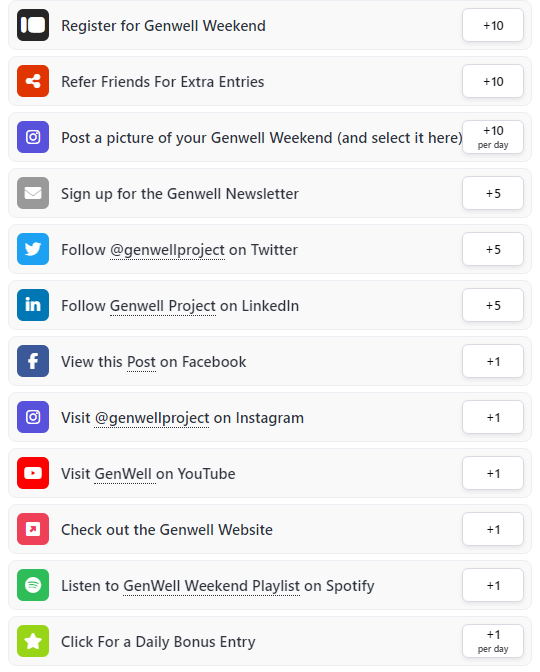Click the +10 button for Register for Genwell Weekend
This screenshot has width=540, height=672.
coord(493,25)
